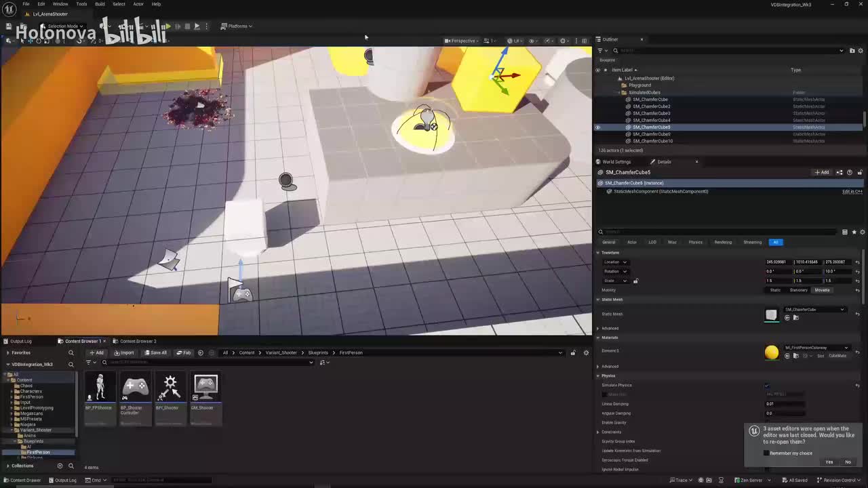Open property matrix grid view icon
This screenshot has height=488, width=868.
845,232
